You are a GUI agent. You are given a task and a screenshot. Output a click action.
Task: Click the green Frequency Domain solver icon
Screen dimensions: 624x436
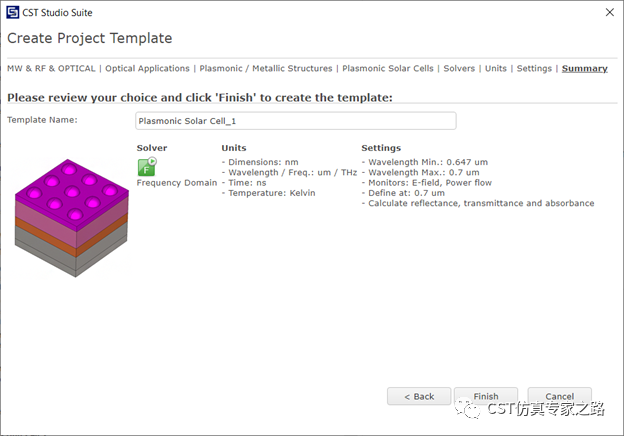146,167
